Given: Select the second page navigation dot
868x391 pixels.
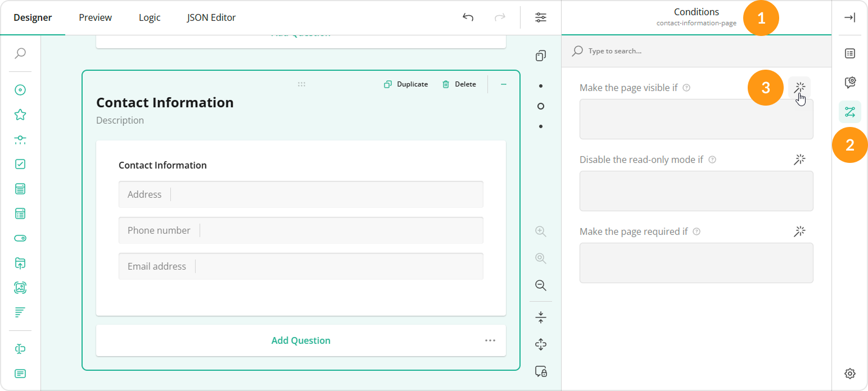Looking at the screenshot, I should (540, 106).
